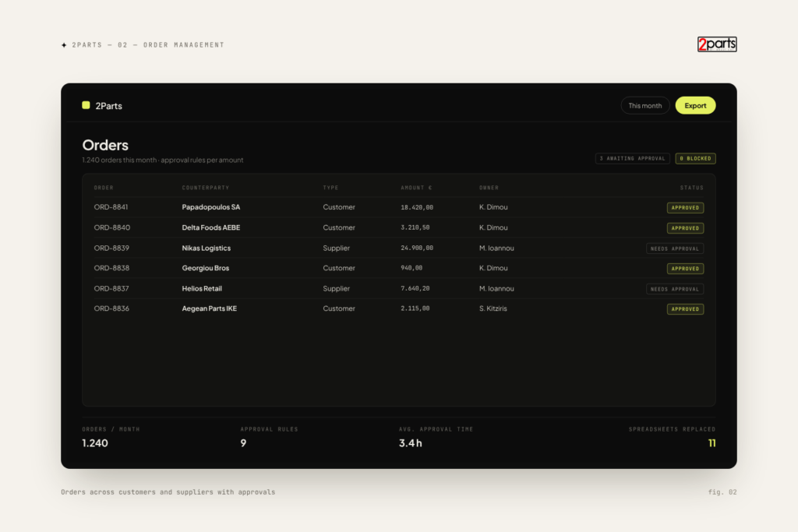Click the 2parts logo in top corner
This screenshot has width=798, height=532.
(x=717, y=44)
